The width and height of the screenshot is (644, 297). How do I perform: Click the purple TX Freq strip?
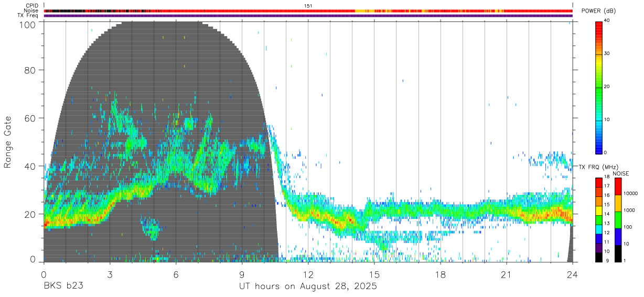click(308, 16)
